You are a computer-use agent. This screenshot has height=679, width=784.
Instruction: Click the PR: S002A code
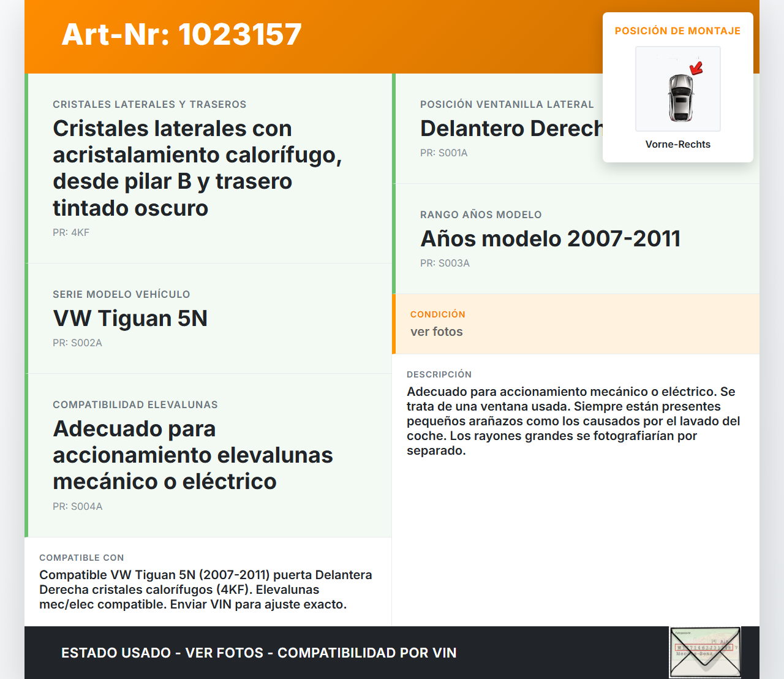click(x=77, y=343)
